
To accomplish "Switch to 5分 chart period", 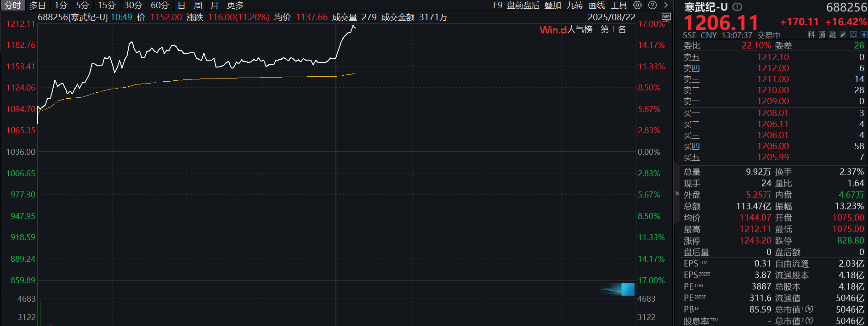I will (x=82, y=5).
